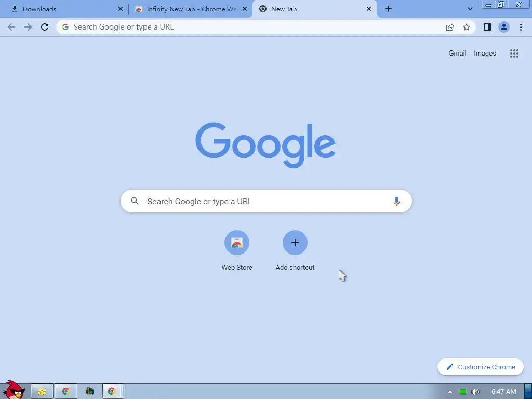Click the 6:47 AM clock

pyautogui.click(x=504, y=392)
